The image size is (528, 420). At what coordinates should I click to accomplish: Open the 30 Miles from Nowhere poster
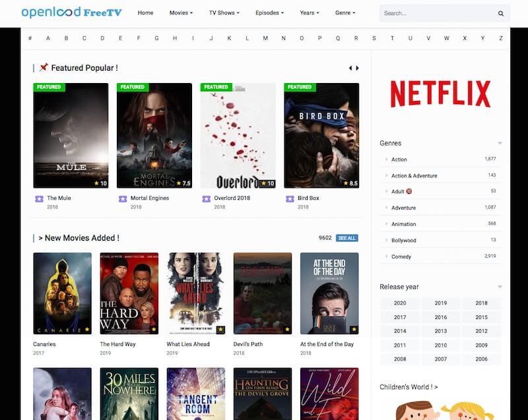point(129,394)
